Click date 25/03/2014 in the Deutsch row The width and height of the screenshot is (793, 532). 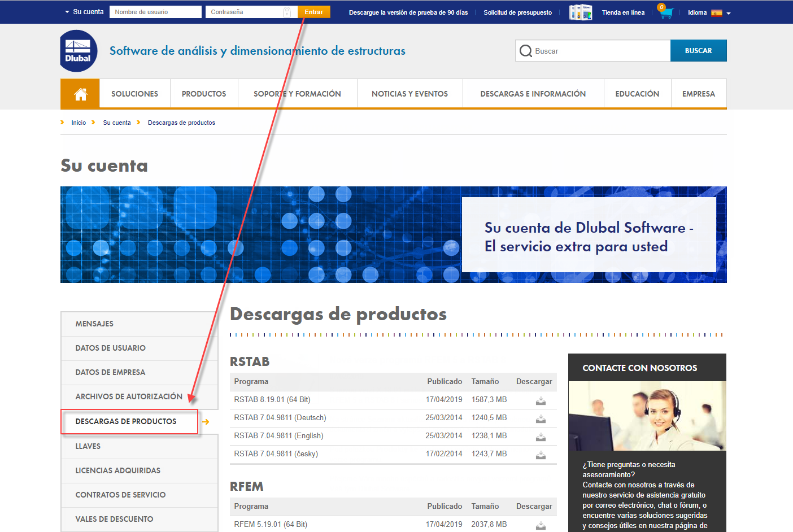(444, 418)
